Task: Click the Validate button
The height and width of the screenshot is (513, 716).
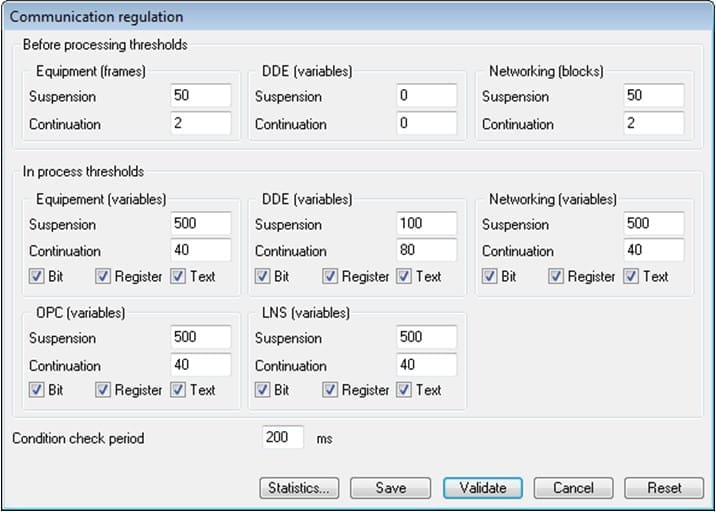Action: [x=483, y=488]
